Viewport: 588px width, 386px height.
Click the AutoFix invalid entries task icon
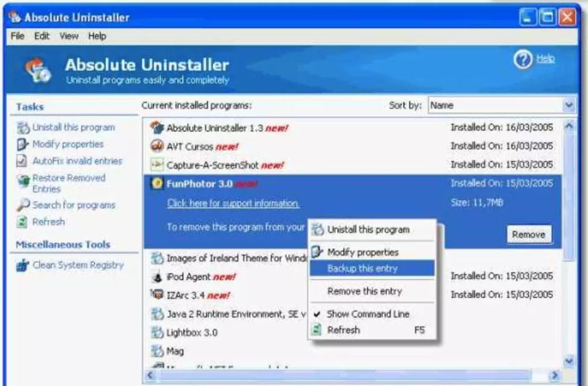pyautogui.click(x=22, y=161)
